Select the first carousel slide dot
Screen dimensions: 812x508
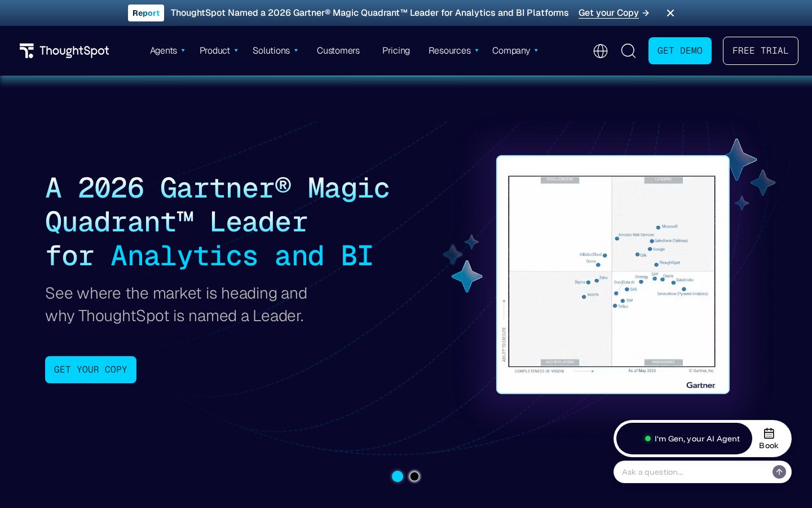click(398, 476)
